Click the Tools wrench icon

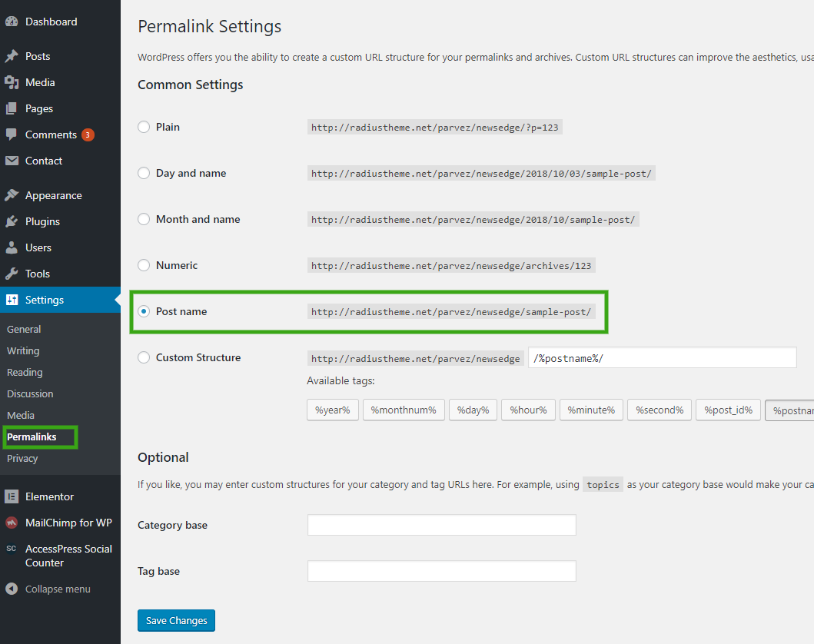[x=12, y=274]
